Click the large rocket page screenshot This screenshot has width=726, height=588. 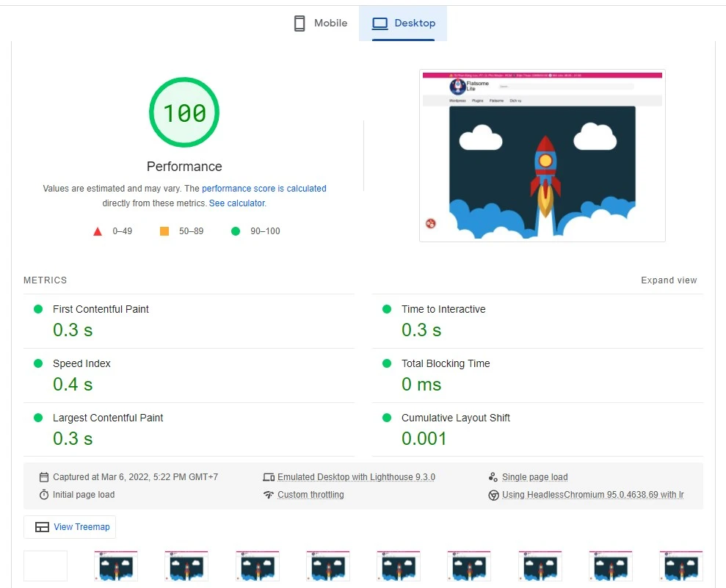tap(542, 156)
